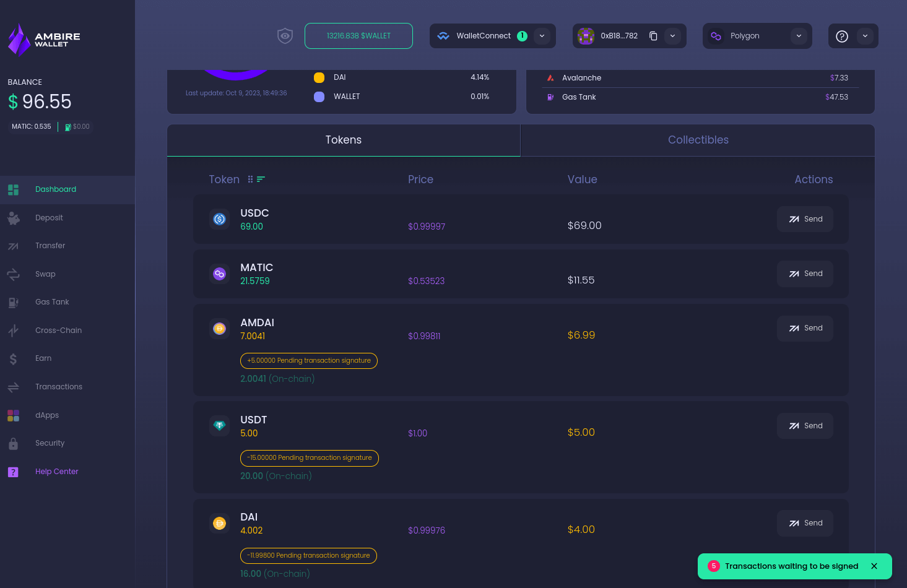Viewport: 907px width, 588px height.
Task: Click the gas tank $0.00 balance indicator
Action: click(x=77, y=127)
